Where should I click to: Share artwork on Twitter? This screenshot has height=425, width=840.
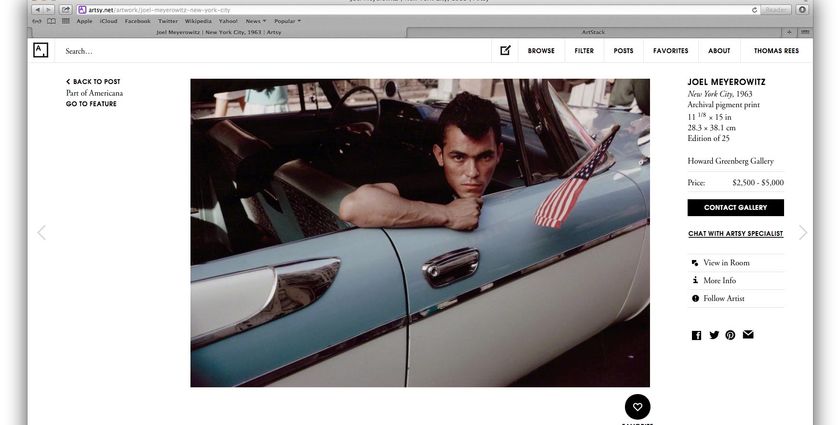point(714,335)
